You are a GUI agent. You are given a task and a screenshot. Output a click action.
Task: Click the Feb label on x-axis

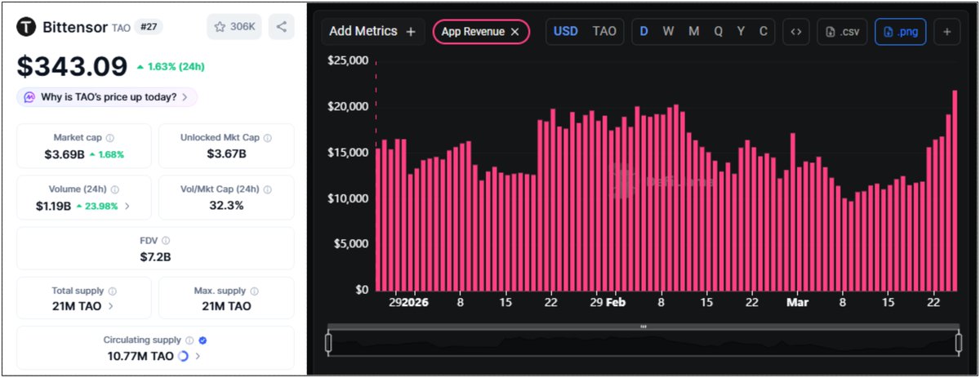(615, 302)
